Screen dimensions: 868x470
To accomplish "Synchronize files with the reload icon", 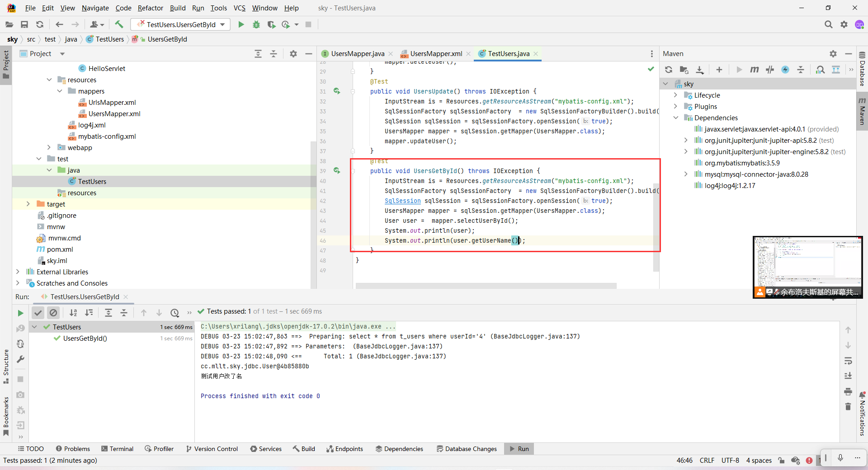I will point(40,24).
